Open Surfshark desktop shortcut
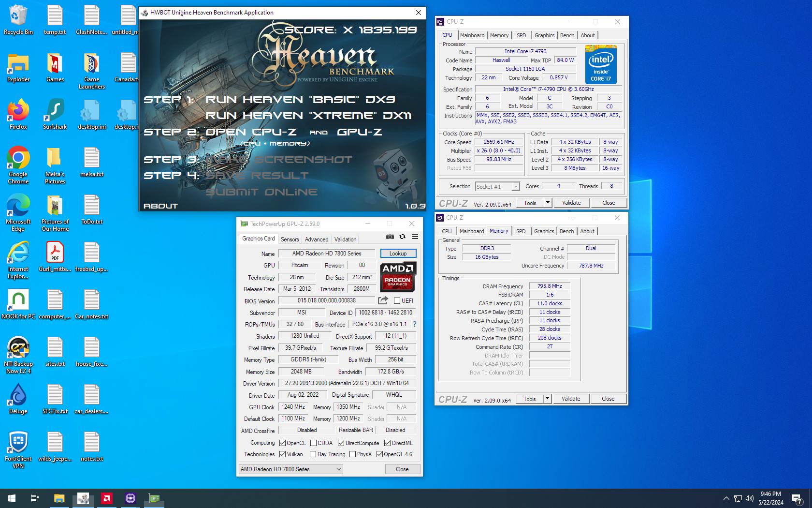This screenshot has width=812, height=508. click(55, 114)
